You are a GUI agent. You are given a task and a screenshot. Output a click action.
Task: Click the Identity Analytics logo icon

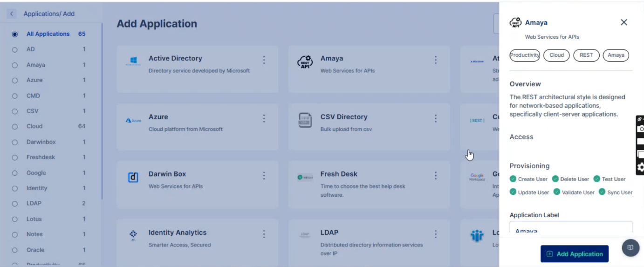pos(133,235)
